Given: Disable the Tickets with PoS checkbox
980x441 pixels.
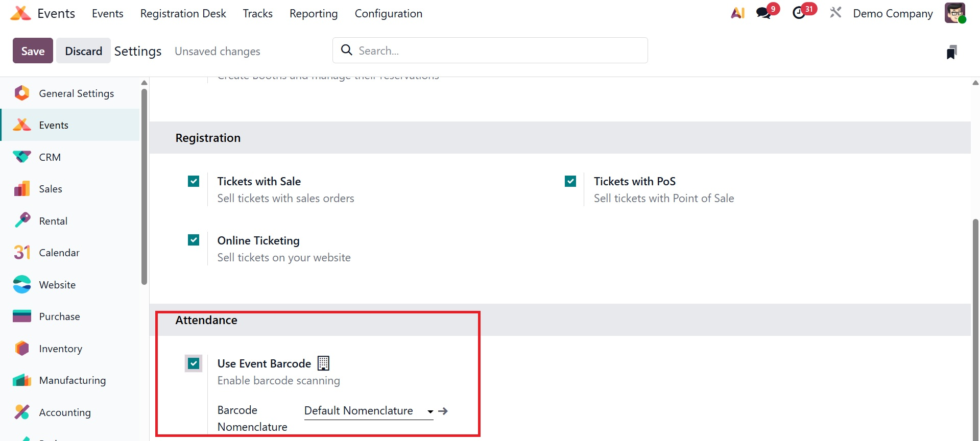Looking at the screenshot, I should [x=570, y=181].
